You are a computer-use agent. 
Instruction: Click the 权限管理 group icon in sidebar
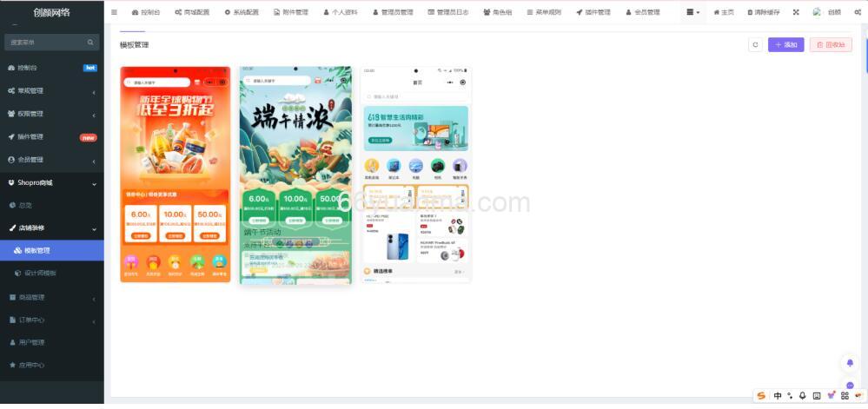point(11,114)
